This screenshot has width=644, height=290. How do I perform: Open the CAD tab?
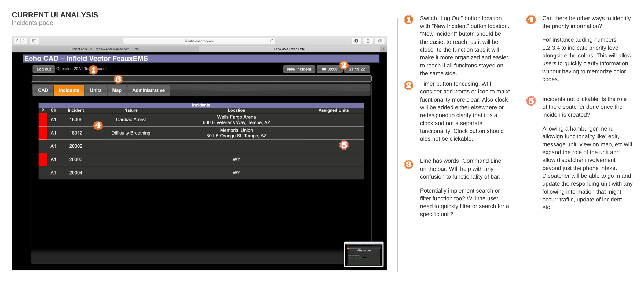(x=43, y=90)
